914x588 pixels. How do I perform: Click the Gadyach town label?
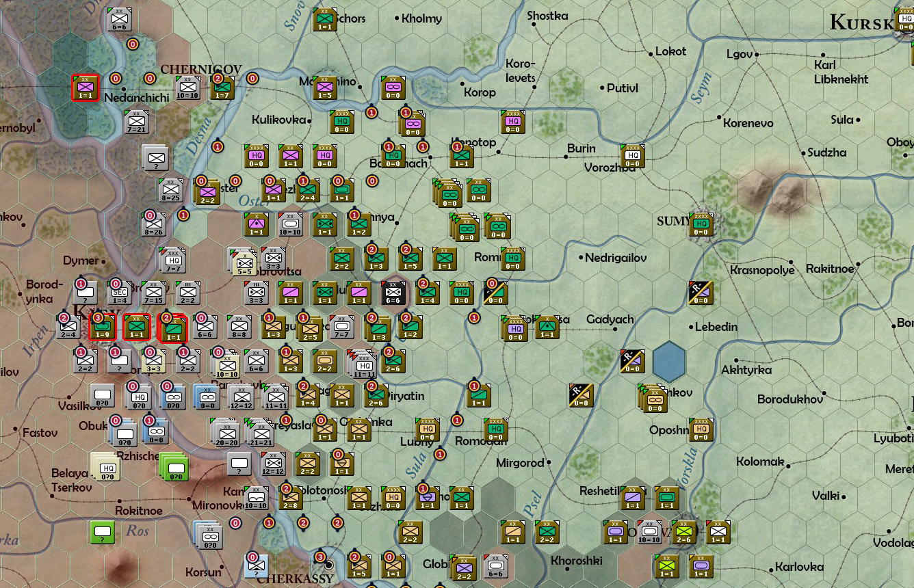[610, 319]
